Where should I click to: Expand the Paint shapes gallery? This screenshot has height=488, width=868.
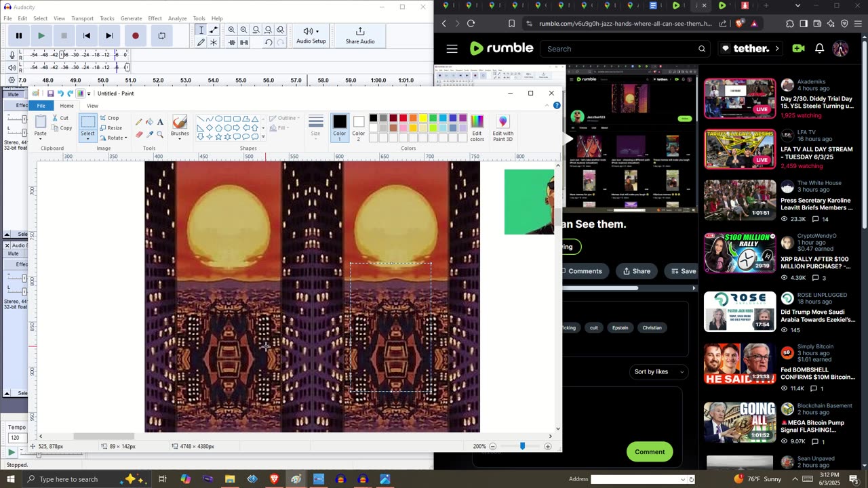pos(263,137)
